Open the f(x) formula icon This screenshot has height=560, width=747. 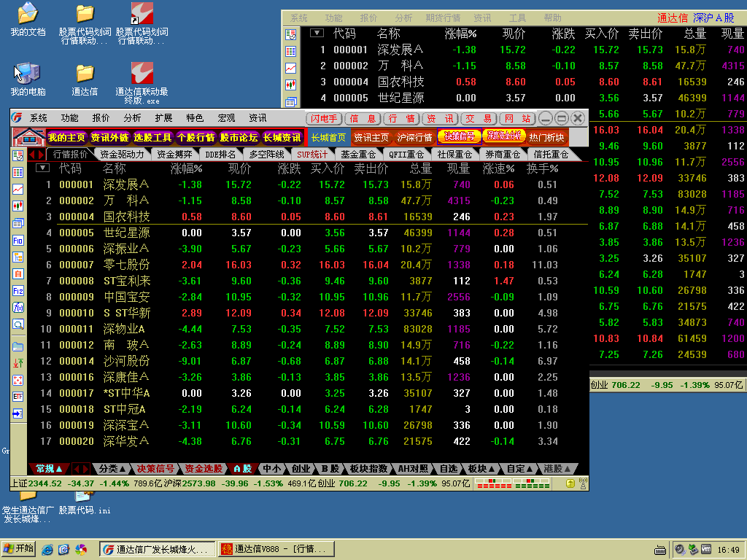(18, 308)
